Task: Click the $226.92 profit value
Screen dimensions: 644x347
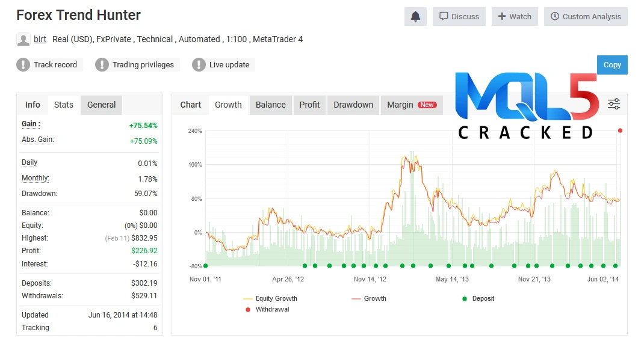Action: tap(144, 251)
